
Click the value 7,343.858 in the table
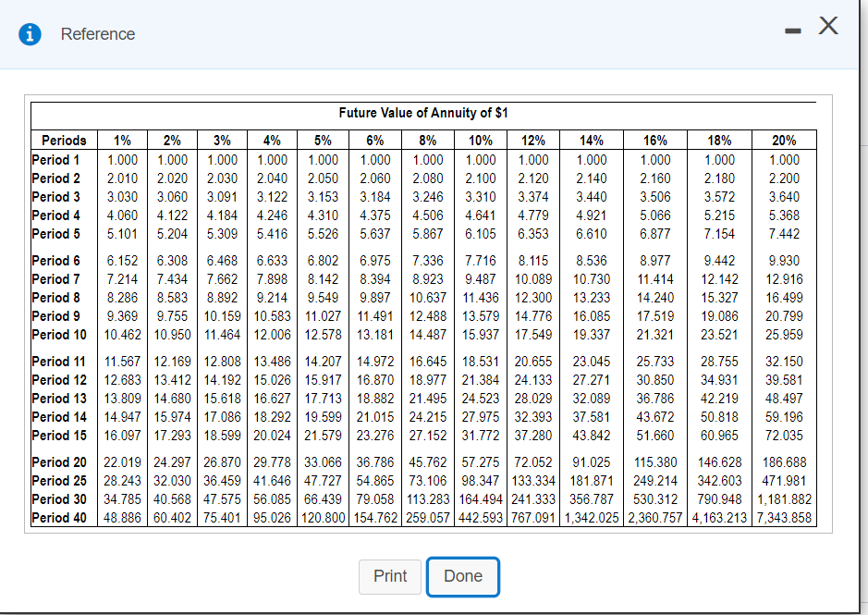pyautogui.click(x=784, y=518)
